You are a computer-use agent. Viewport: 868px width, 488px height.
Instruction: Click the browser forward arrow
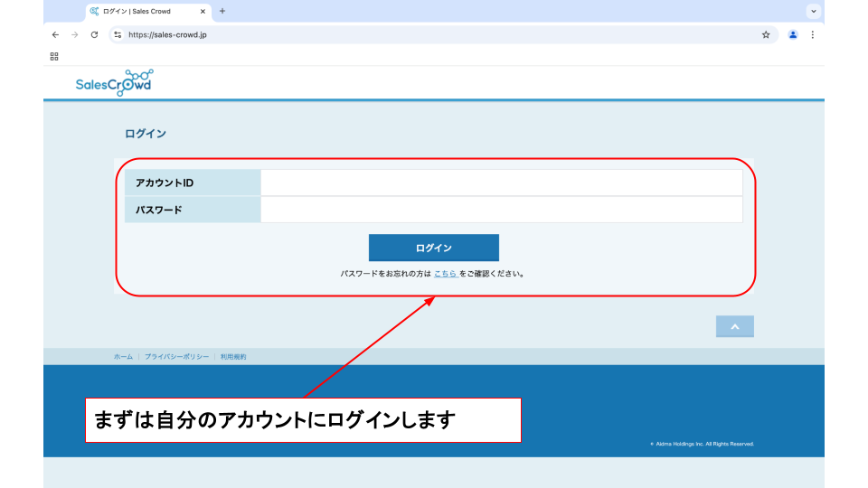pos(75,35)
